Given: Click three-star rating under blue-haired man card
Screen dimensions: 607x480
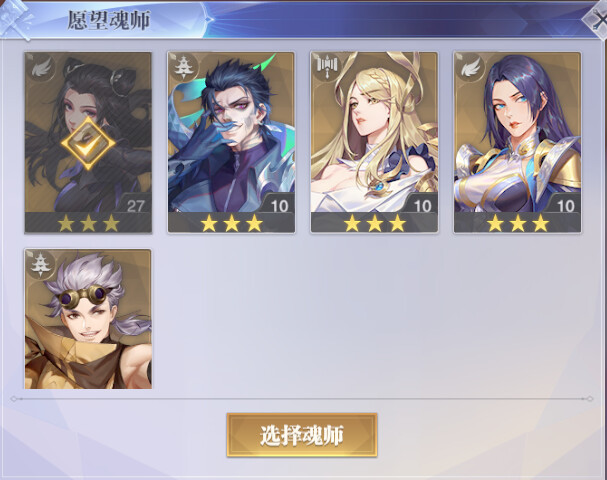Looking at the screenshot, I should [232, 223].
